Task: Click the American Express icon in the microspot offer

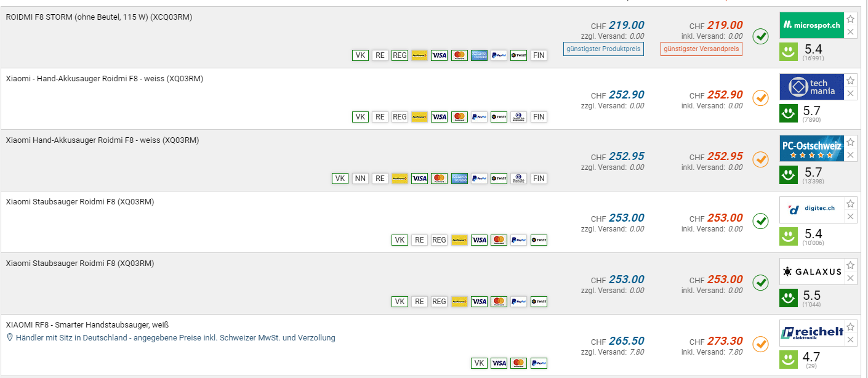Action: (x=479, y=55)
